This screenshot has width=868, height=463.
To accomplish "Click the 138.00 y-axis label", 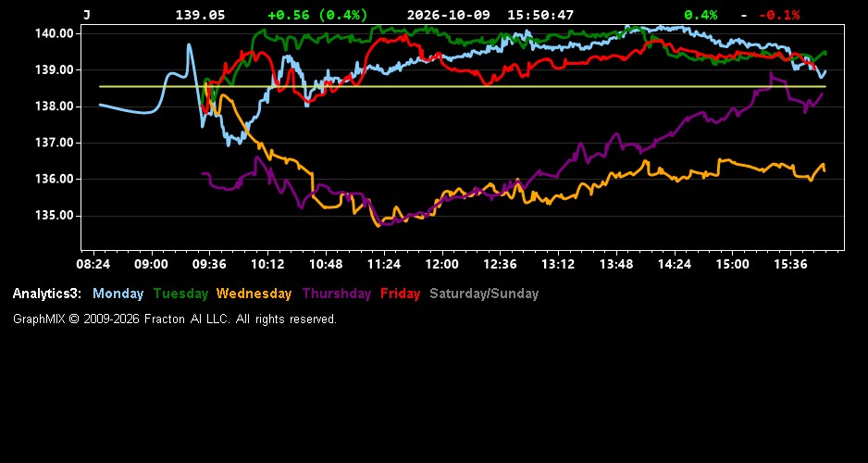I will (x=55, y=106).
